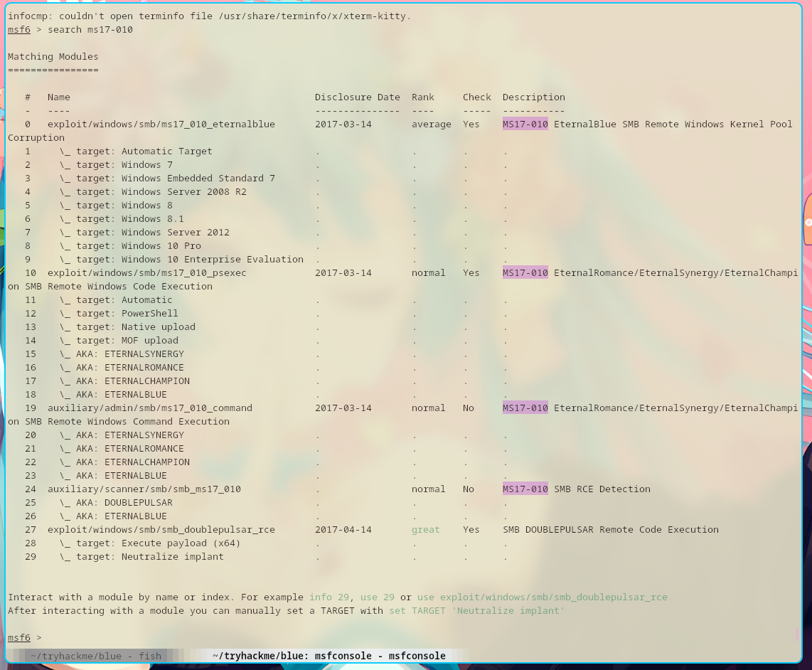Image resolution: width=812 pixels, height=670 pixels.
Task: Click 'target: Windows 7' row
Action: pyautogui.click(x=116, y=165)
